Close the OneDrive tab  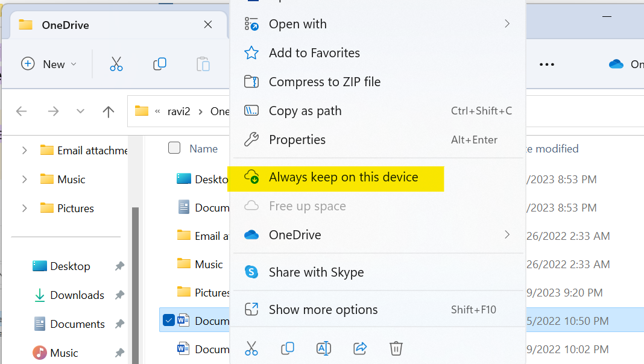pos(208,25)
